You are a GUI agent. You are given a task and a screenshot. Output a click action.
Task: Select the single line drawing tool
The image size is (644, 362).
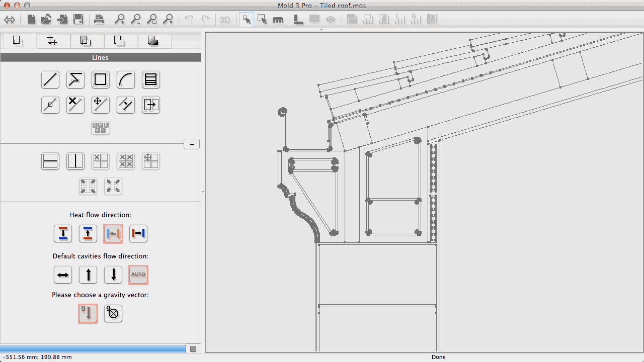click(x=50, y=79)
